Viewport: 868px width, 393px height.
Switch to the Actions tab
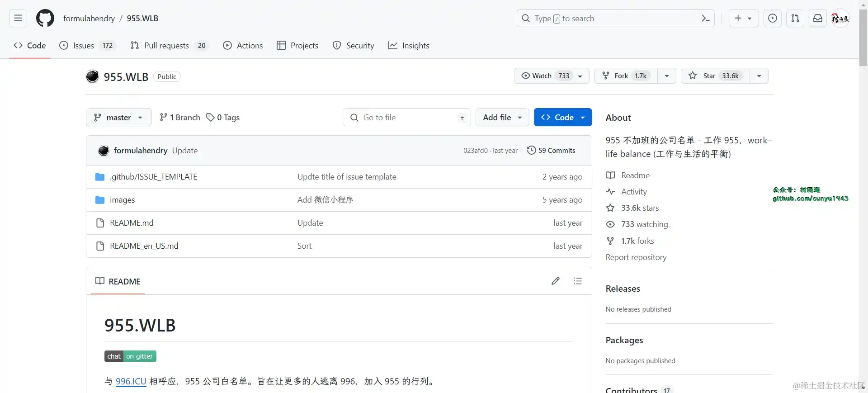[x=243, y=45]
